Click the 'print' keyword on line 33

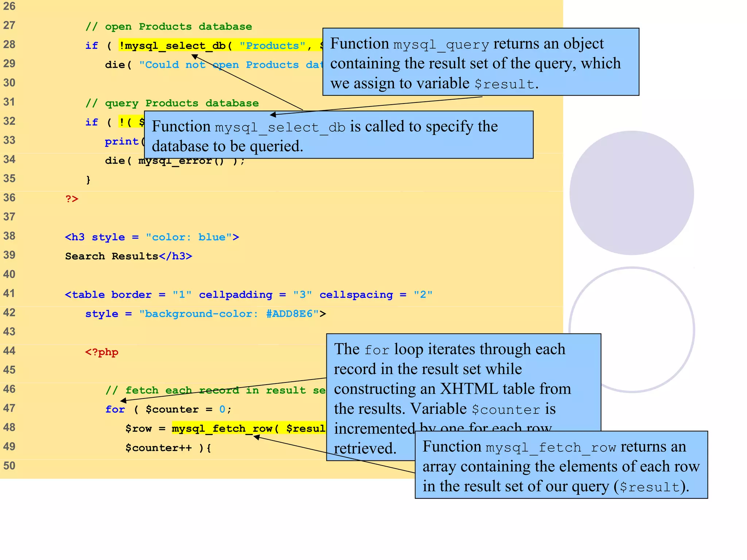coord(122,141)
